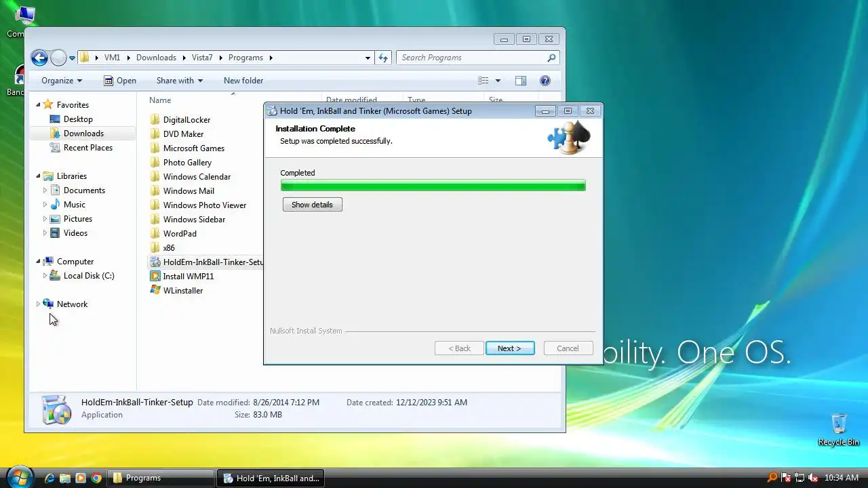The image size is (868, 488).
Task: Click Show details in setup dialog
Action: point(312,205)
